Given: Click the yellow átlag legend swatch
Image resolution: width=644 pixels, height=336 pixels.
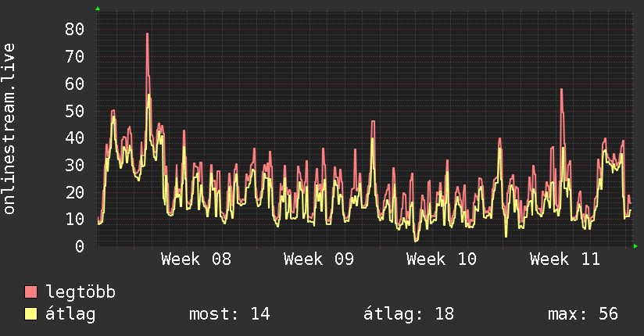Looking at the screenshot, I should click(30, 314).
